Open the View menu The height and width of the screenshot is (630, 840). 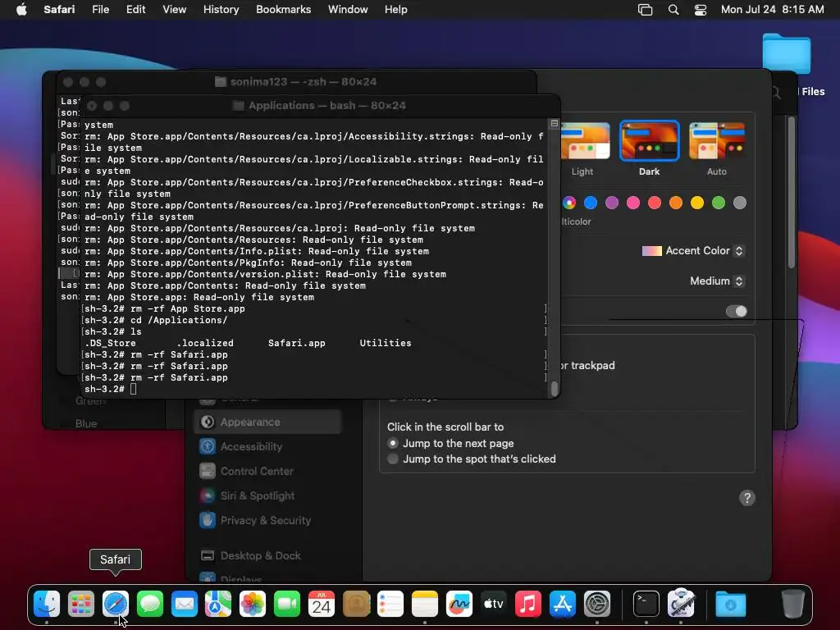coord(174,10)
